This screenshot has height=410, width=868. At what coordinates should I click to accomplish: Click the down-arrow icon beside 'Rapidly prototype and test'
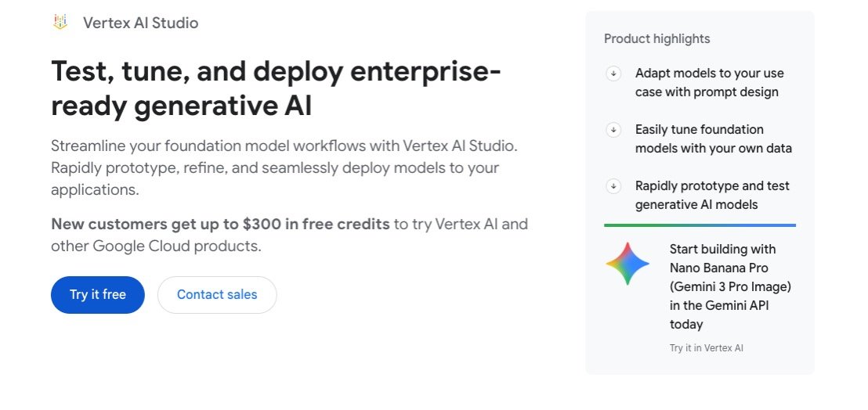613,186
